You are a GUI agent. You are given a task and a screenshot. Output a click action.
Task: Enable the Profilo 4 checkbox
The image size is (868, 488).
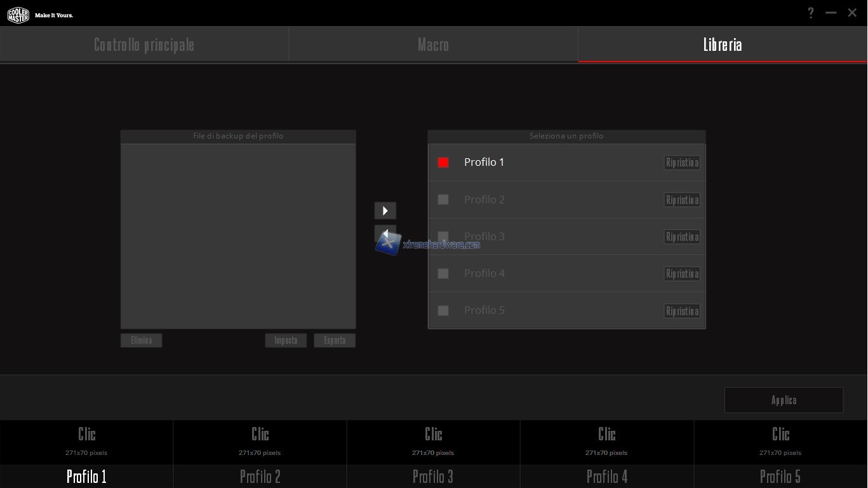coord(443,273)
